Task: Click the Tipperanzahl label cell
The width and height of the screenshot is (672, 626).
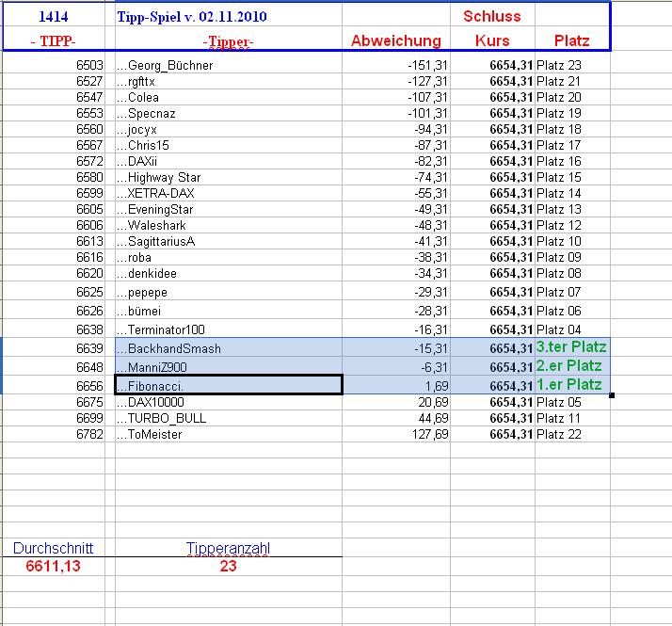Action: 229,548
